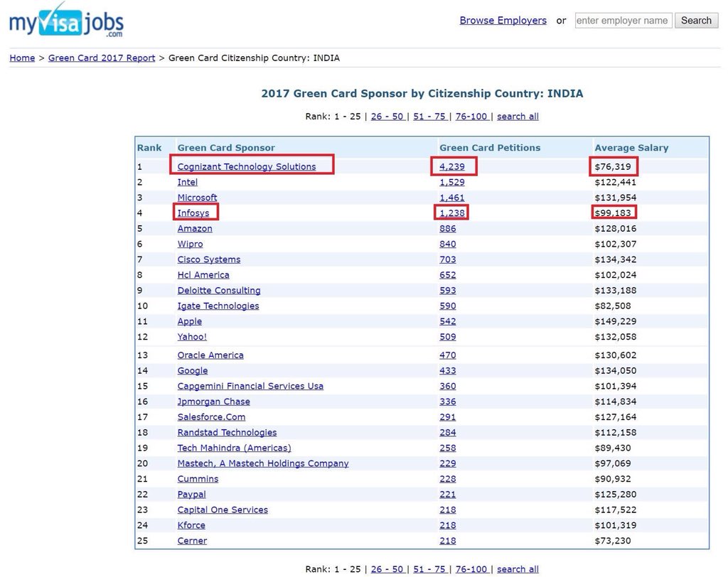Open the Cerner sponsor link
Viewport: 728px width, 577px height.
(192, 541)
